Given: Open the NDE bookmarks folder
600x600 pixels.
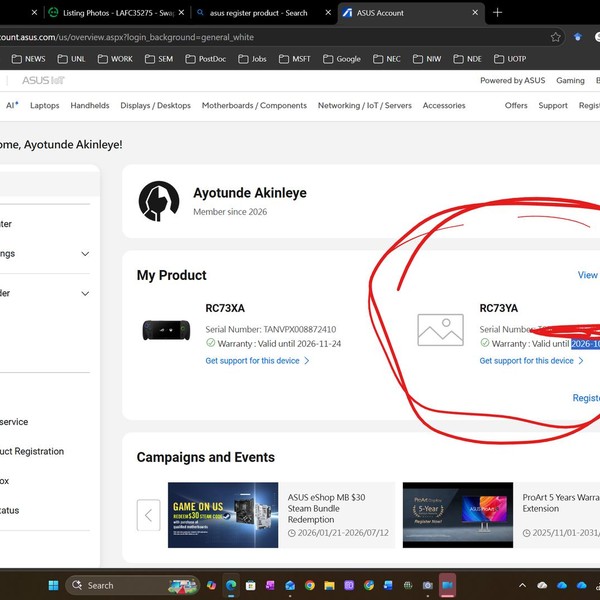Looking at the screenshot, I should tap(467, 59).
